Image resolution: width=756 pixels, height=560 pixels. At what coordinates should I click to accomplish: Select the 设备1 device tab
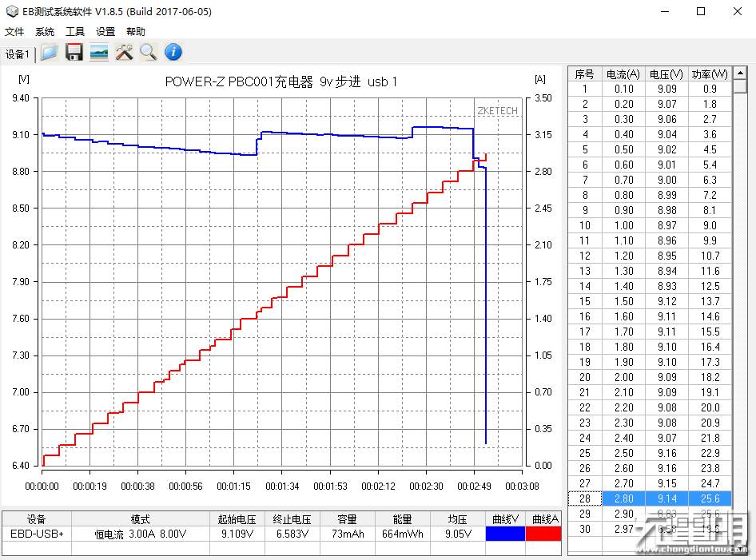(x=18, y=54)
